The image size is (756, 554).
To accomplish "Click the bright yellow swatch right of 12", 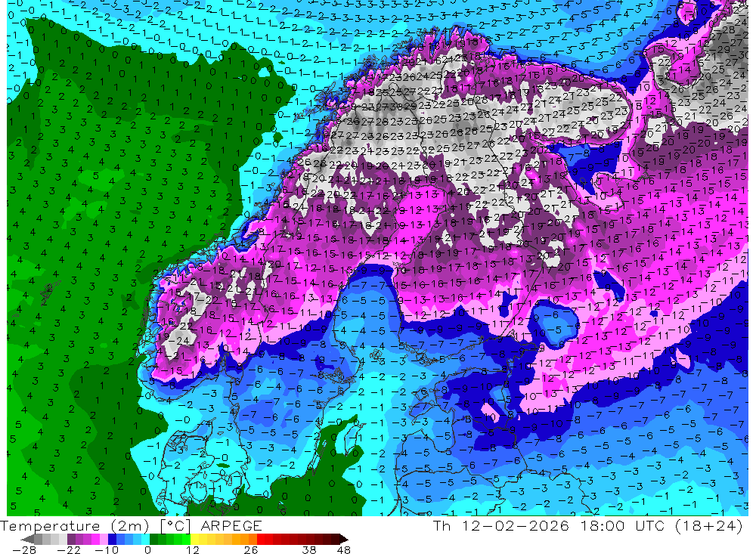I will pos(195,539).
